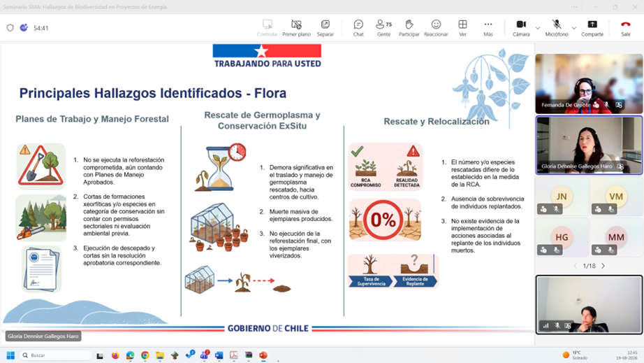
Task: Open blue checkmark To Do taskbar icon
Action: tap(190, 355)
